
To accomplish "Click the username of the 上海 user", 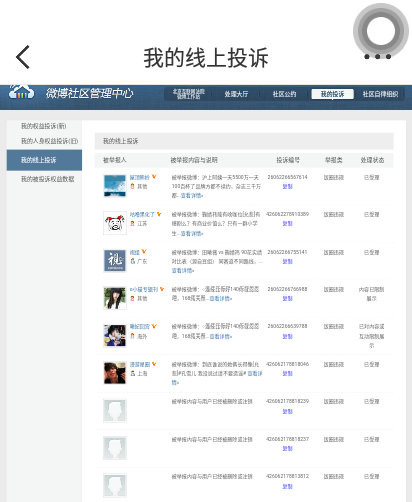I will (140, 365).
